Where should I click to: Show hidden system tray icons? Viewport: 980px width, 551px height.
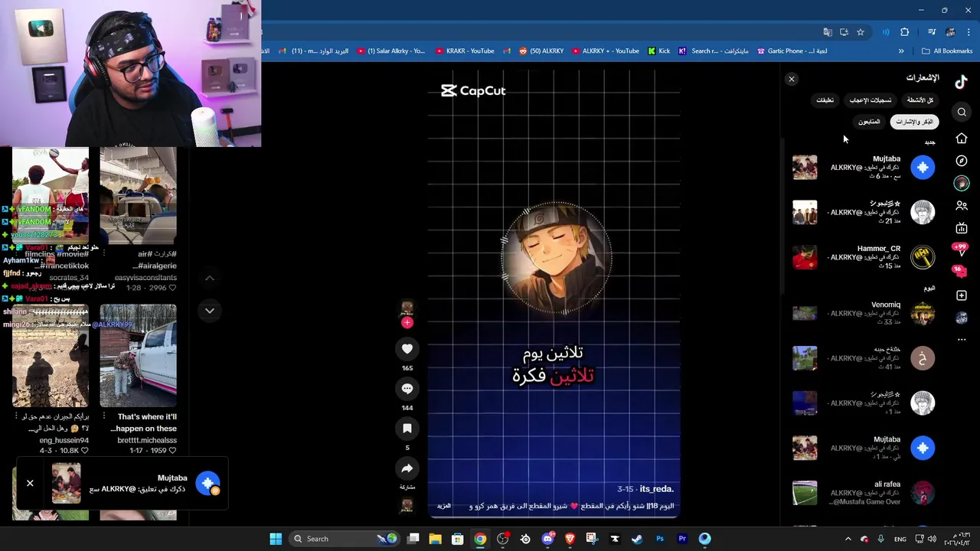[848, 539]
